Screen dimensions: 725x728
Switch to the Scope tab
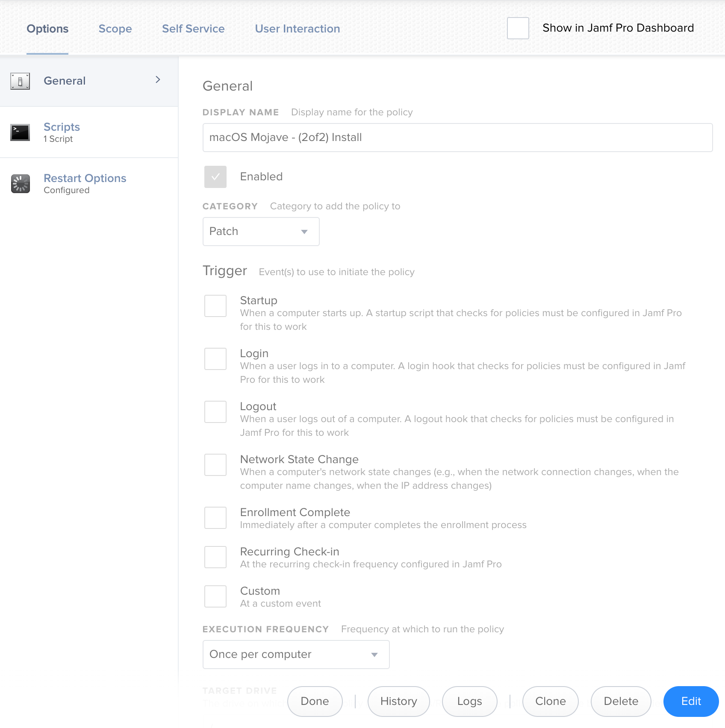click(x=115, y=29)
